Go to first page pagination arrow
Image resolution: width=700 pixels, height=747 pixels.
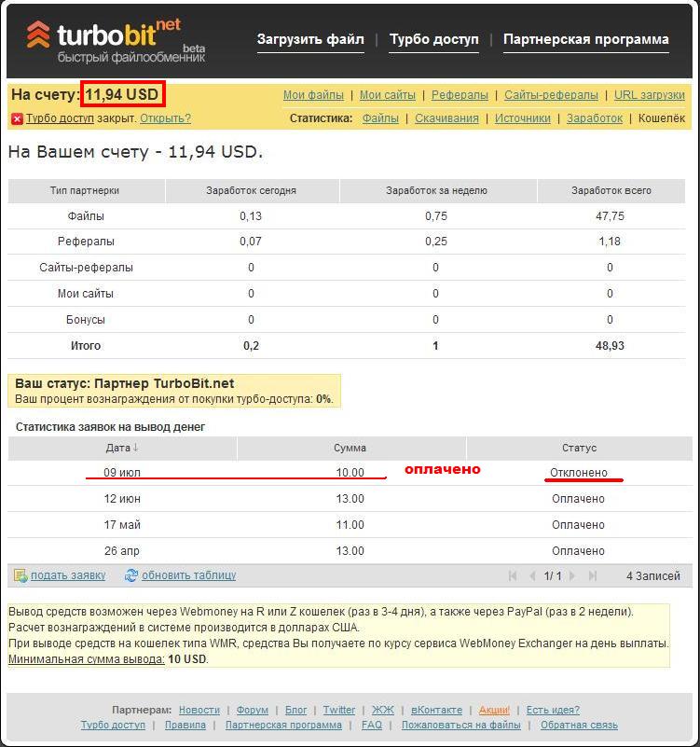(513, 576)
